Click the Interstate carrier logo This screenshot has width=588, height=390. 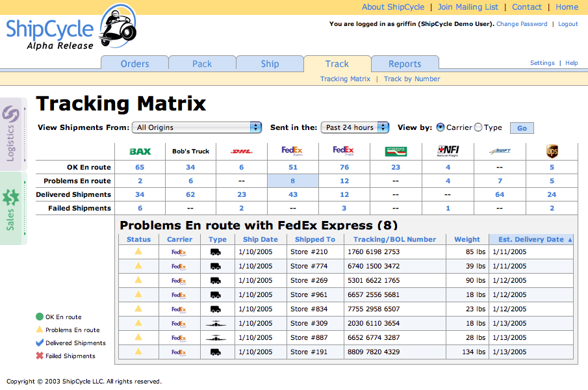coord(396,151)
